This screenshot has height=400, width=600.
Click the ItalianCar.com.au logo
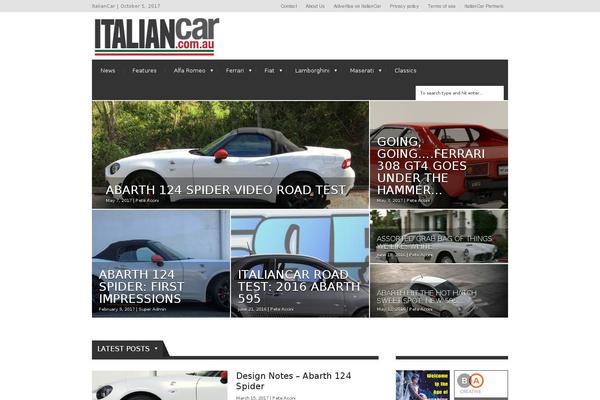pos(157,37)
